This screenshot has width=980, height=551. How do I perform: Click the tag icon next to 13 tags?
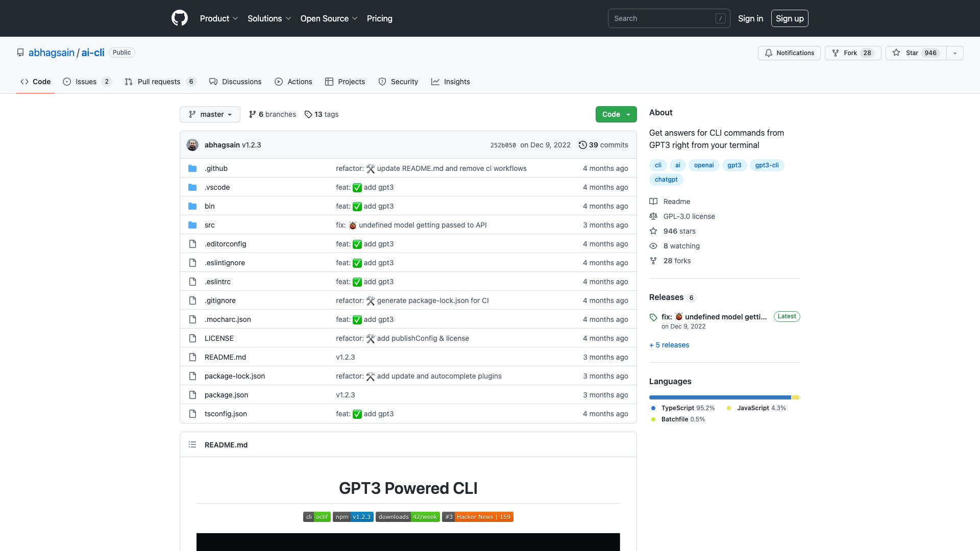pyautogui.click(x=308, y=114)
